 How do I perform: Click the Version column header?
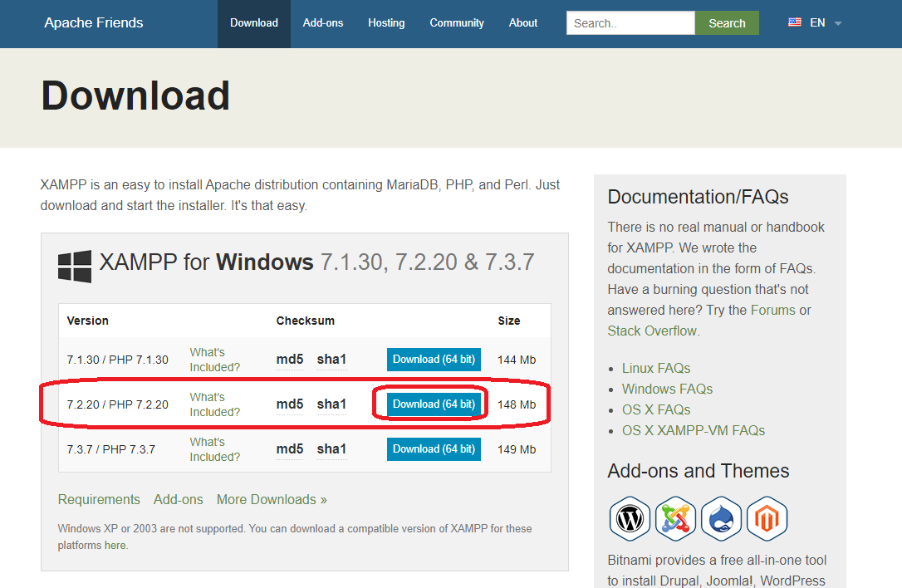pos(87,321)
